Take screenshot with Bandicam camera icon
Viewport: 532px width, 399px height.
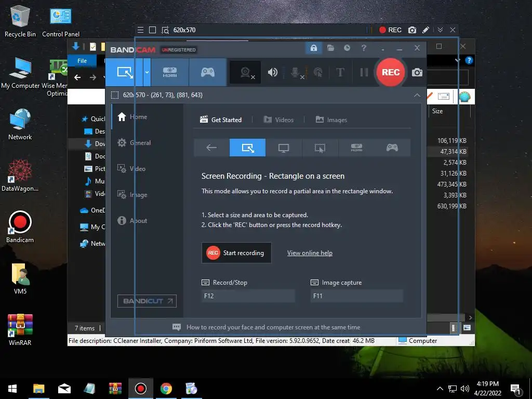417,72
